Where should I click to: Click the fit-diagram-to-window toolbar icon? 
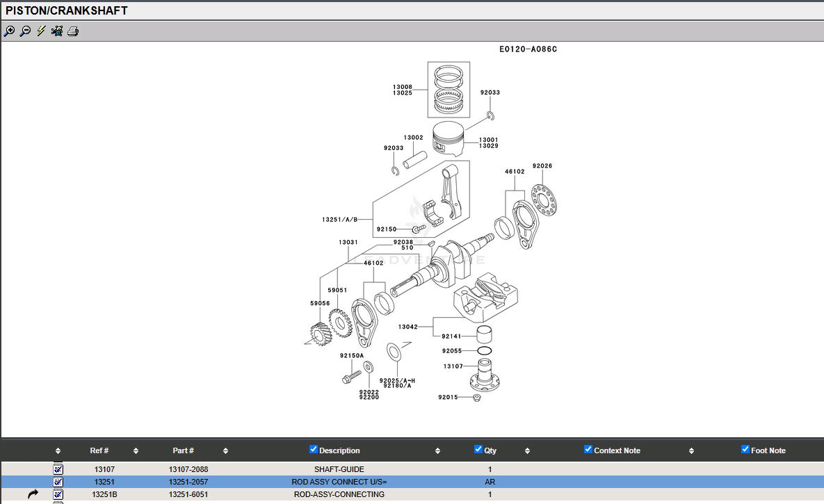57,31
